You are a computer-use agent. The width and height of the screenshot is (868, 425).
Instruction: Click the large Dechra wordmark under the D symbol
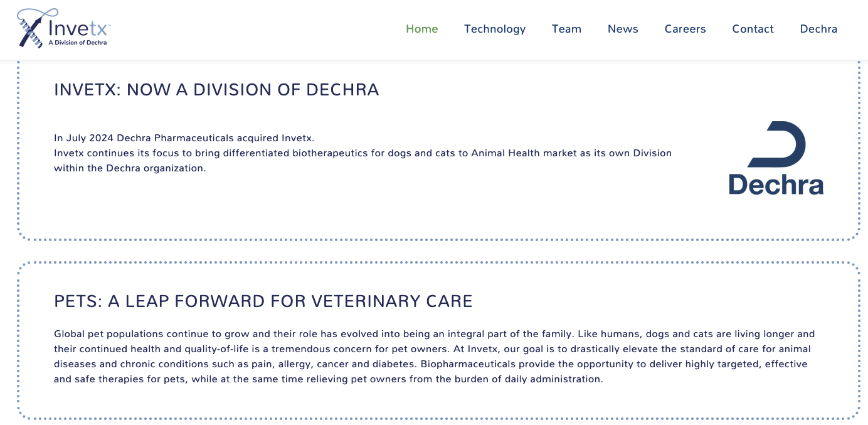pyautogui.click(x=776, y=185)
